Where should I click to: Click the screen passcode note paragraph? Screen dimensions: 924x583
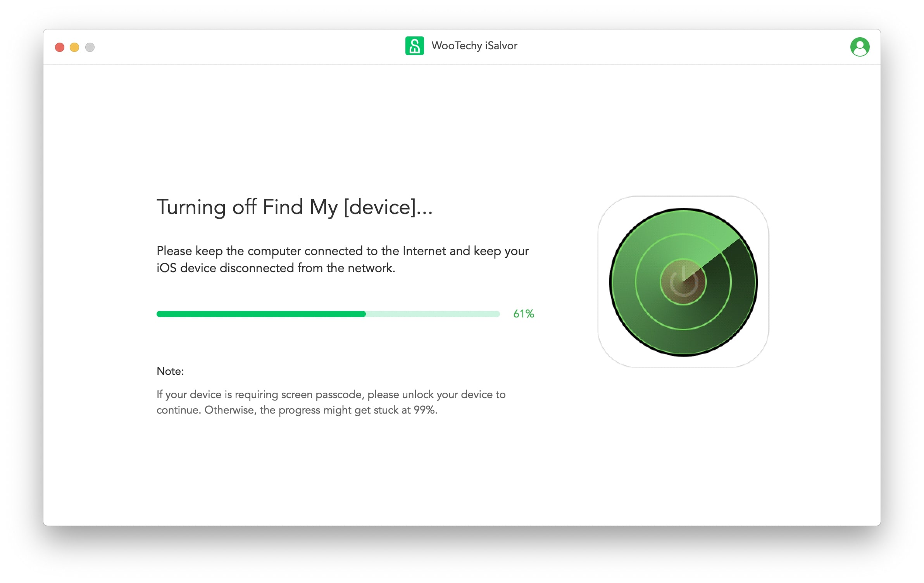[331, 402]
